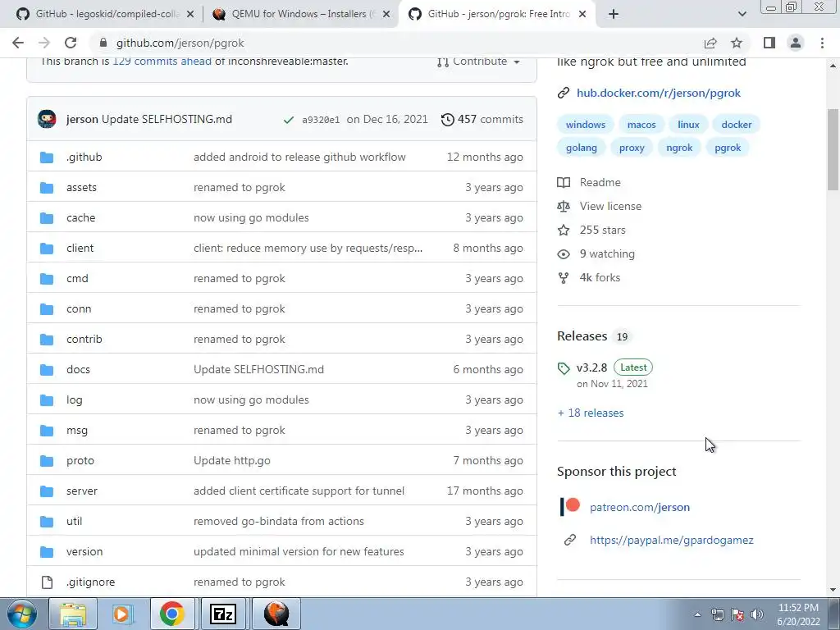Close the legoskid GitHub tab
Image resolution: width=840 pixels, height=630 pixels.
point(189,15)
